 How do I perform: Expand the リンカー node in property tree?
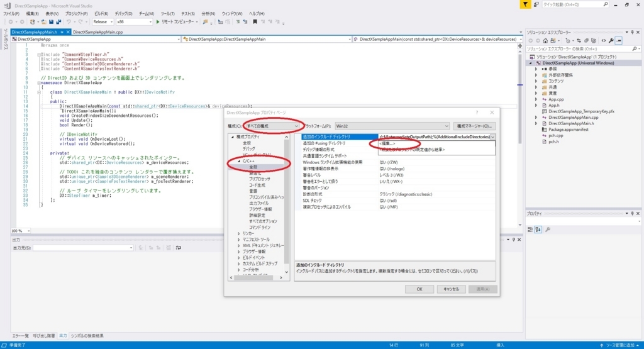[x=238, y=234]
